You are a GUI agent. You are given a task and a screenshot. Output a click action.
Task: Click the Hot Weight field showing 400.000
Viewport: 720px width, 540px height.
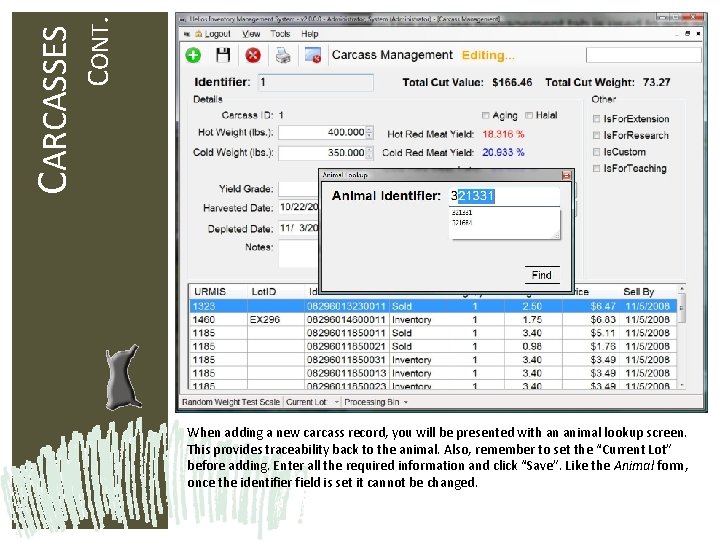(321, 133)
